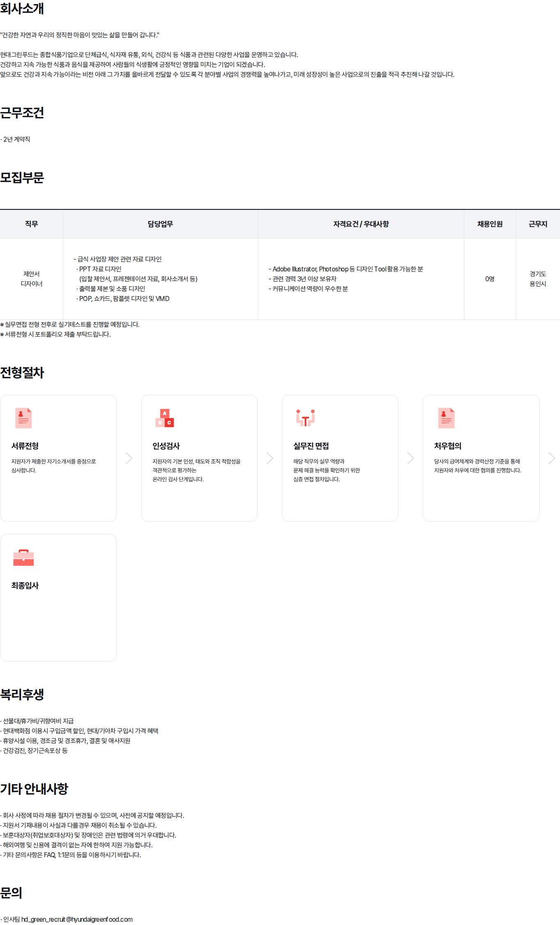Click the 복리후생 section heading
Viewport: 560px width, 925px height.
click(22, 694)
